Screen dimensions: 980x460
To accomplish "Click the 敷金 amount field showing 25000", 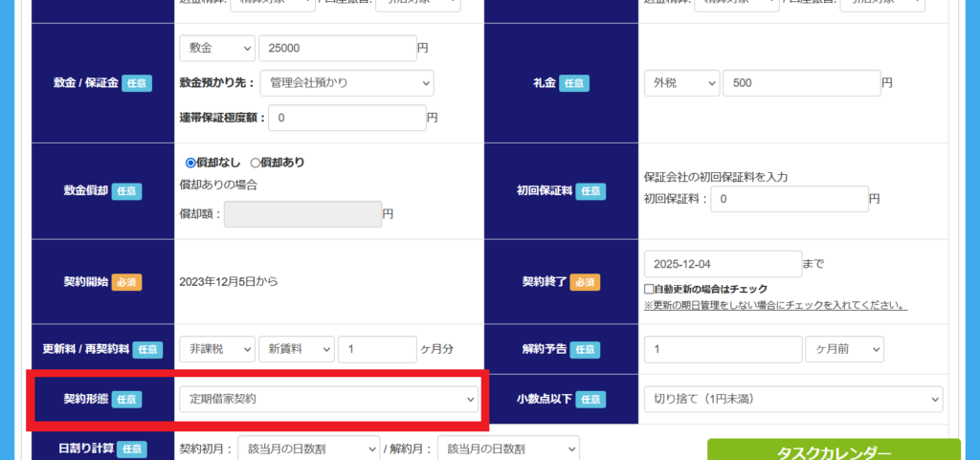I will [x=336, y=48].
